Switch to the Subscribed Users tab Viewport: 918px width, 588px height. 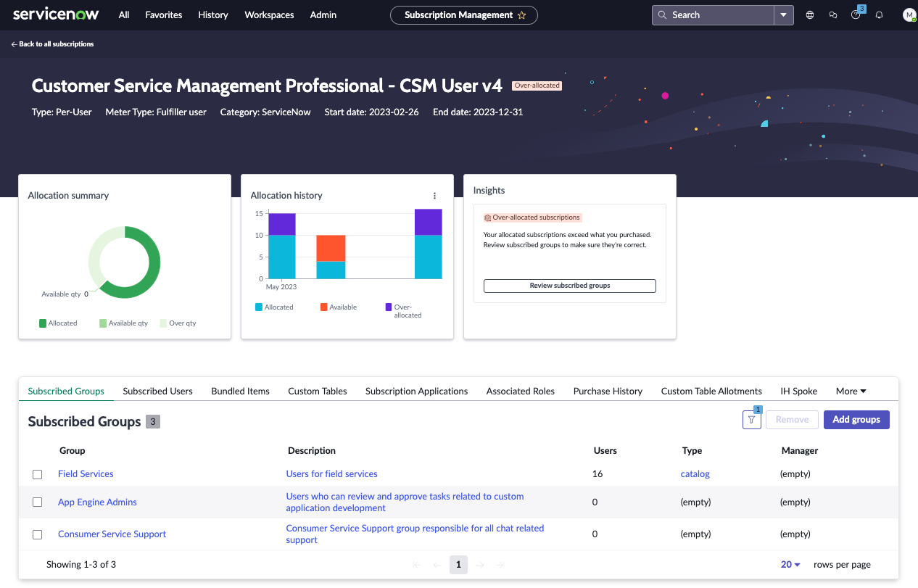pos(157,391)
